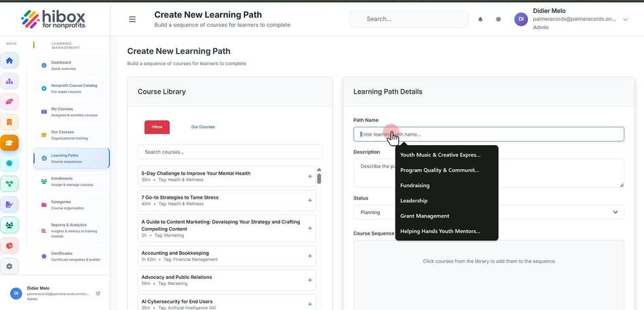Click the Search courses field
The image size is (644, 310).
[229, 152]
